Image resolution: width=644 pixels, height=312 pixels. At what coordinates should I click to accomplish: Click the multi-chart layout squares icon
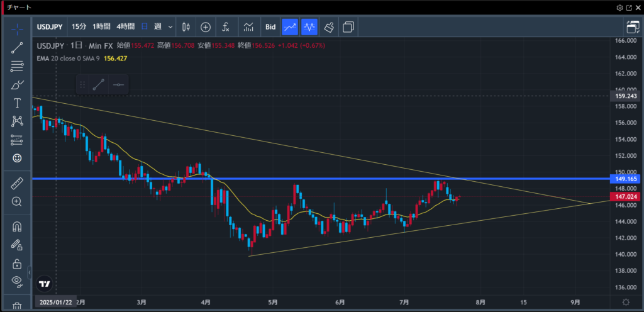[x=348, y=27]
